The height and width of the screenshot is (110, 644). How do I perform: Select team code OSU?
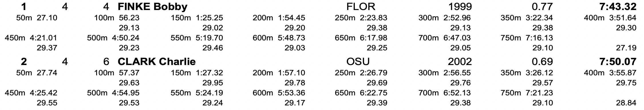358,61
